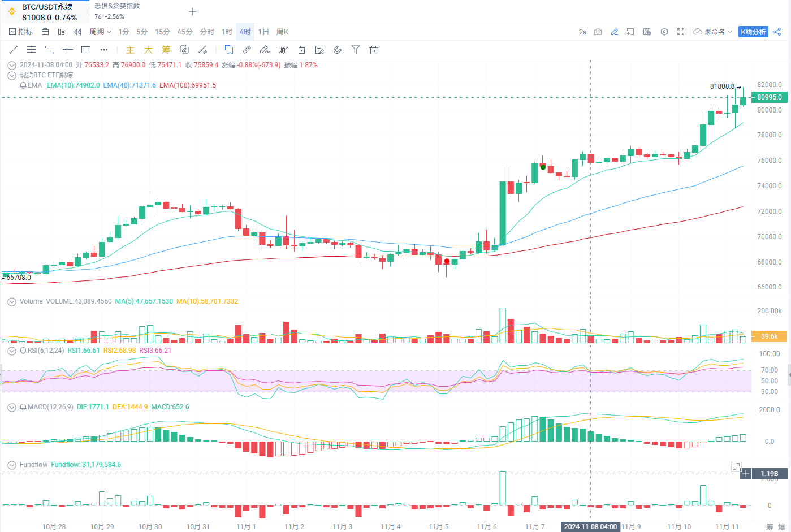The height and width of the screenshot is (532, 791).
Task: Click the 大 indicator icon
Action: pyautogui.click(x=148, y=50)
